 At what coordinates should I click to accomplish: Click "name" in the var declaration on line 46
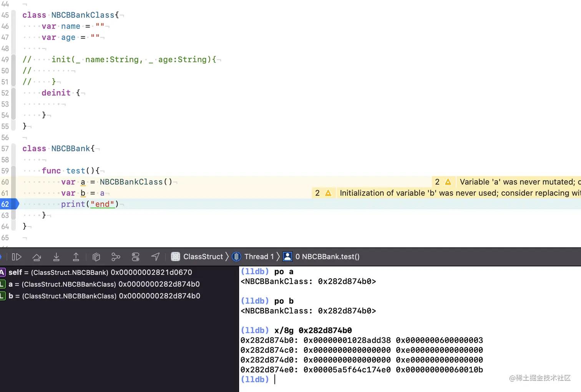(71, 26)
